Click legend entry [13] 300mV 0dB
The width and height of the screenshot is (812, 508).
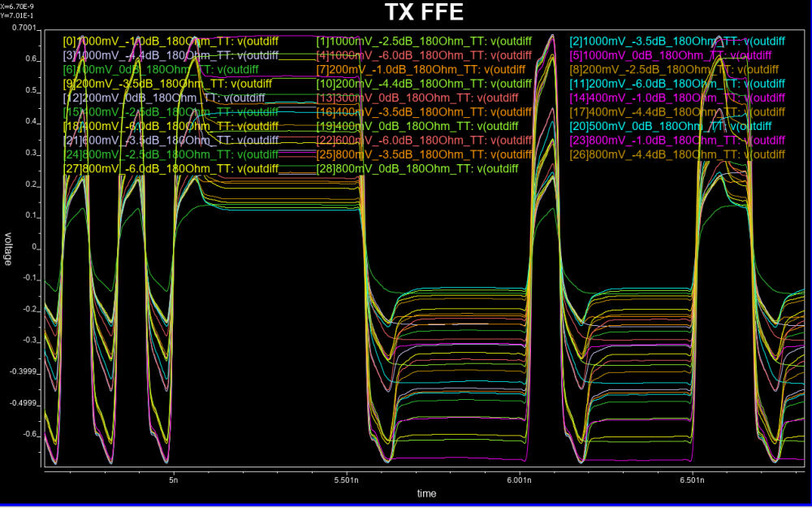(x=417, y=98)
